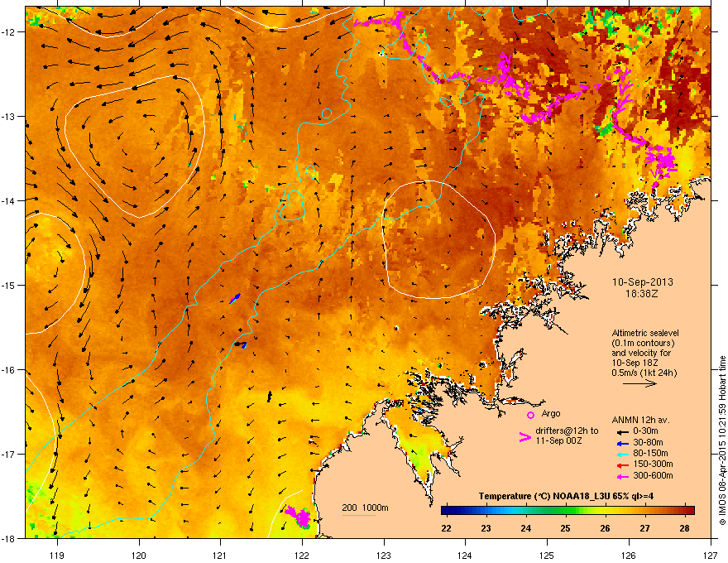Click the colorbar tick label 23
The image size is (728, 563).
[486, 528]
